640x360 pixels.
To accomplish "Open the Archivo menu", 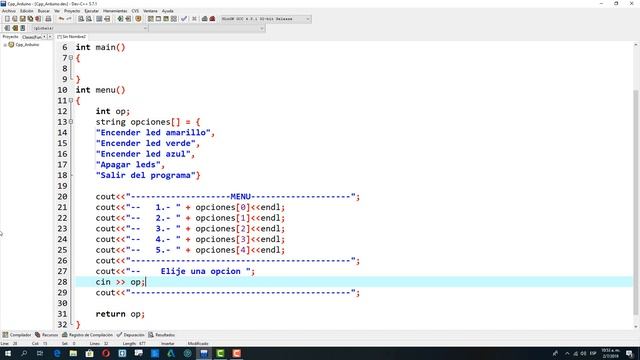I will (x=9, y=11).
